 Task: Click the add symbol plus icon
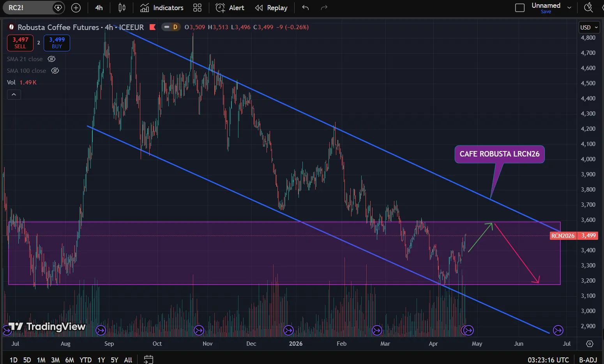point(76,8)
